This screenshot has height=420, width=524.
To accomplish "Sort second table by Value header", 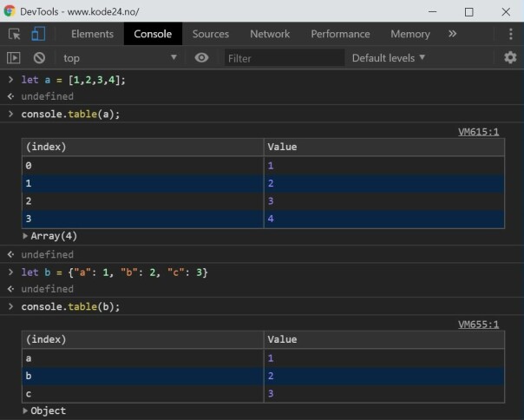I will (x=384, y=339).
